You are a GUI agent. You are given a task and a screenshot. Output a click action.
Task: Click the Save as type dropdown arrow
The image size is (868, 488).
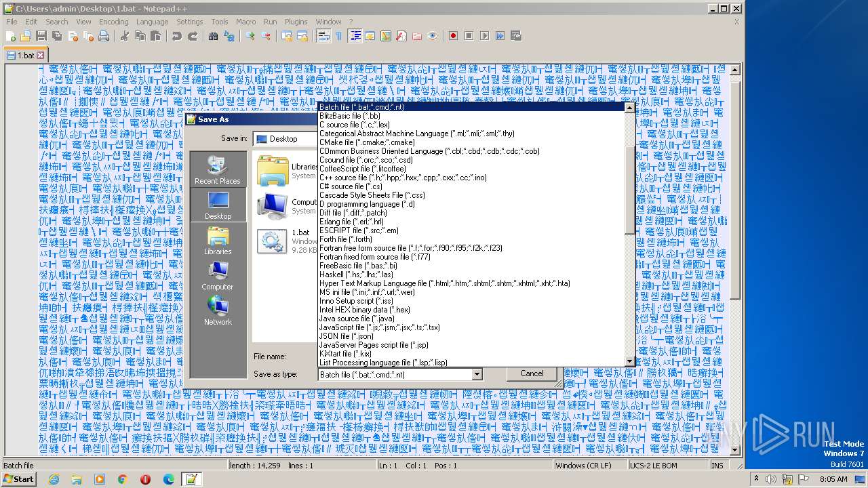click(477, 374)
